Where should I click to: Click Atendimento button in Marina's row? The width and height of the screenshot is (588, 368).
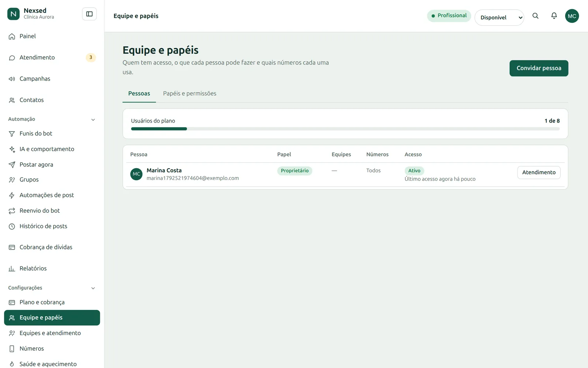pos(539,172)
